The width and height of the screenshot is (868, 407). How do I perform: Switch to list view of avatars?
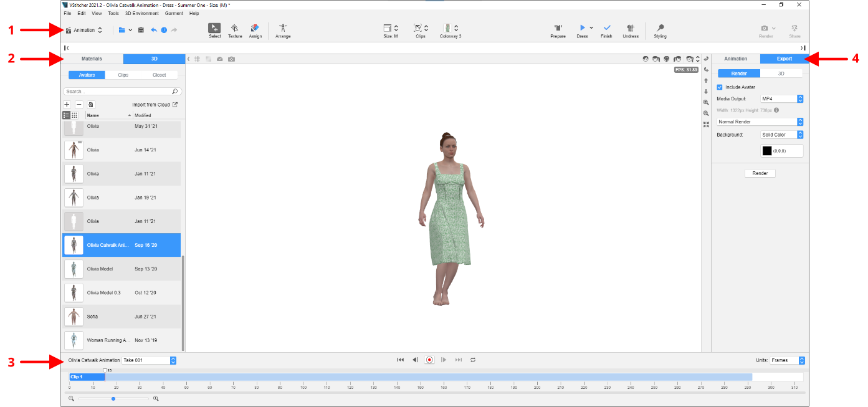[x=67, y=115]
